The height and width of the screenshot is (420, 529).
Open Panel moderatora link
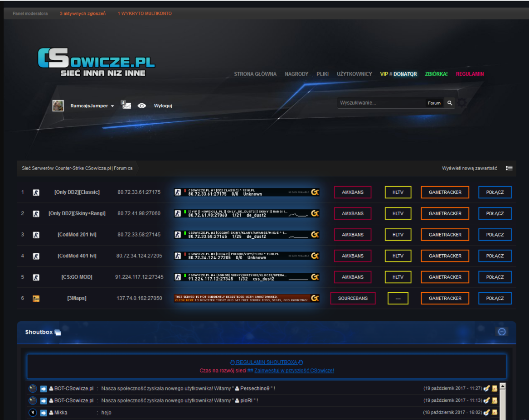click(x=30, y=14)
